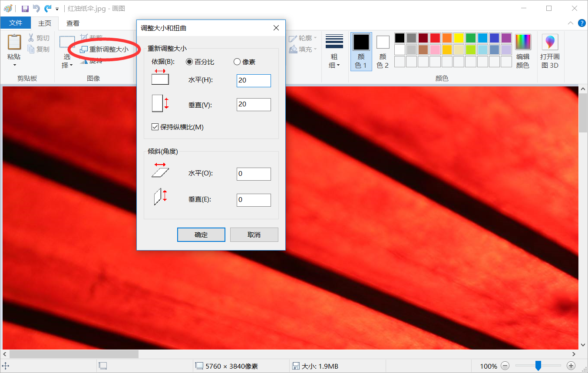Toggle the 保持纵横比(M) checkbox
The image size is (588, 373).
click(155, 127)
